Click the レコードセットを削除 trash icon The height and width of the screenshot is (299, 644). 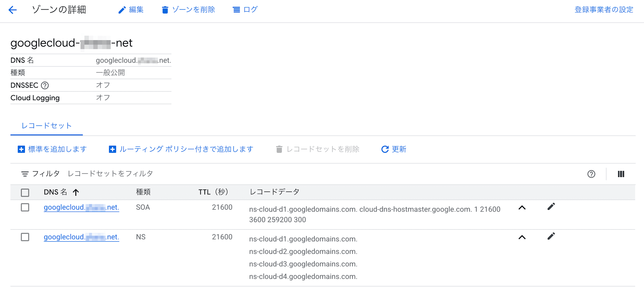(x=279, y=149)
